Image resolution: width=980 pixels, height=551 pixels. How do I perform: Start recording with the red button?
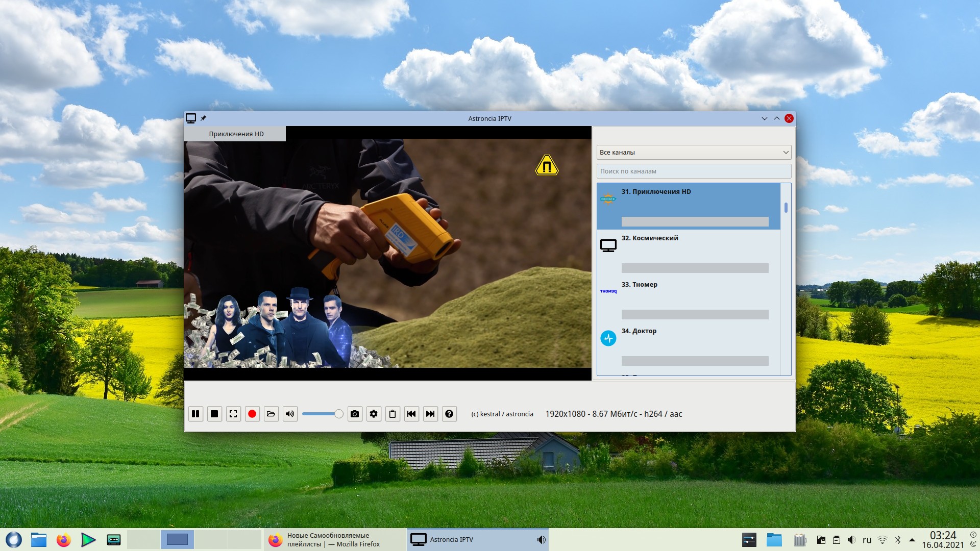(252, 414)
